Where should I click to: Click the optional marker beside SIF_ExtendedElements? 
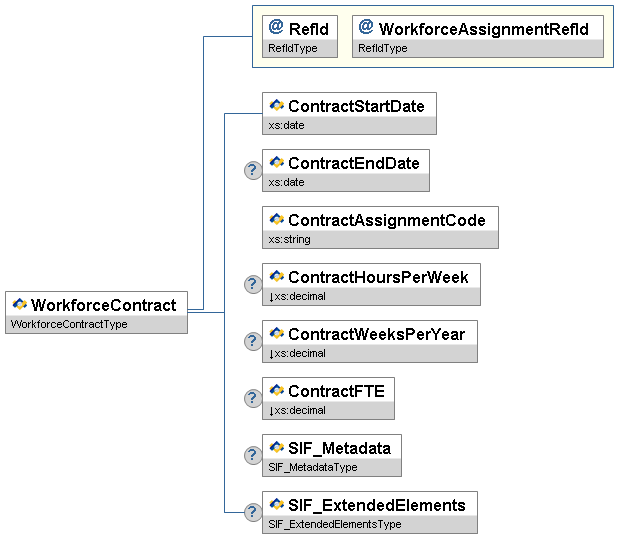point(253,512)
